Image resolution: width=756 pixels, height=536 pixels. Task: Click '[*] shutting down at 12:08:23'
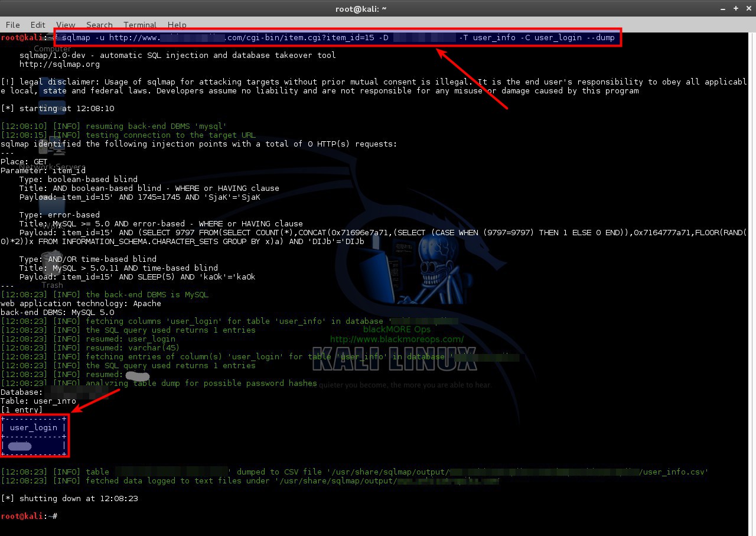click(x=69, y=499)
